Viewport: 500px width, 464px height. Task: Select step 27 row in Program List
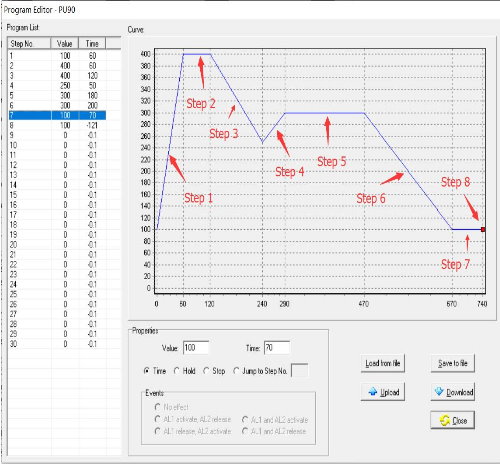click(x=57, y=314)
